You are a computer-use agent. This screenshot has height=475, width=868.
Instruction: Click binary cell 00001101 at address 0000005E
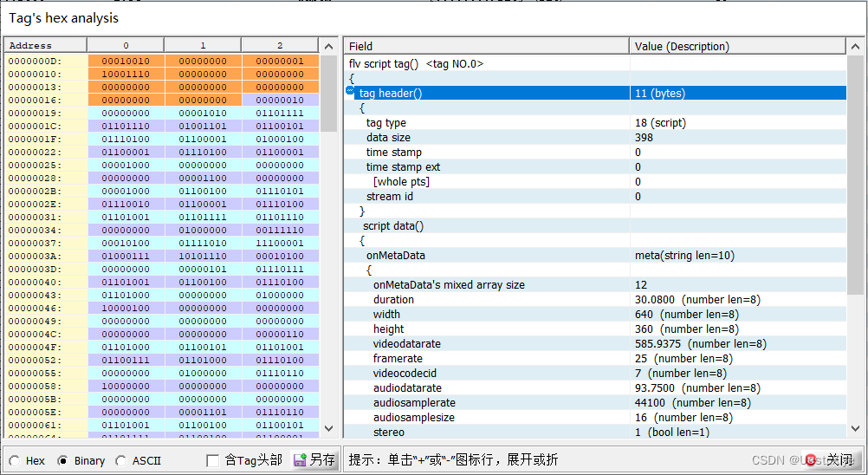[203, 412]
